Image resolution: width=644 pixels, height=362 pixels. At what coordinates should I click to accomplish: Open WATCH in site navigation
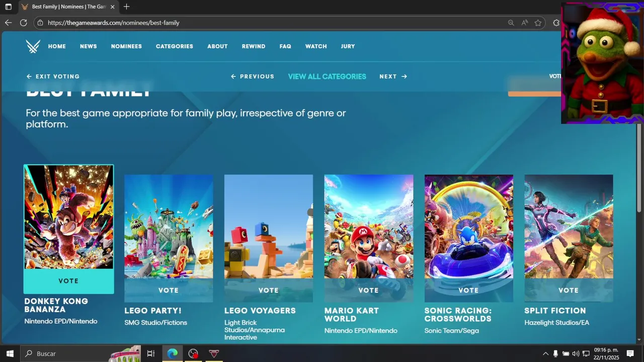pyautogui.click(x=316, y=46)
